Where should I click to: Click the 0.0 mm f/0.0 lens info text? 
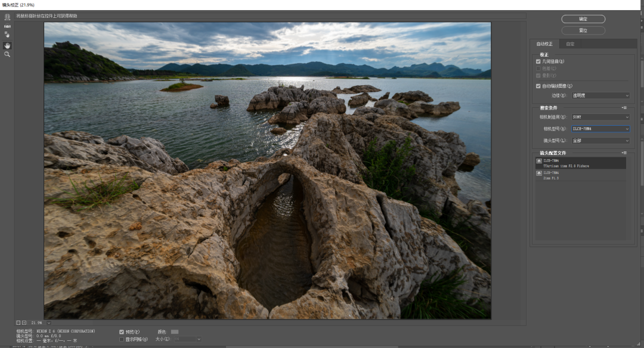(x=48, y=335)
